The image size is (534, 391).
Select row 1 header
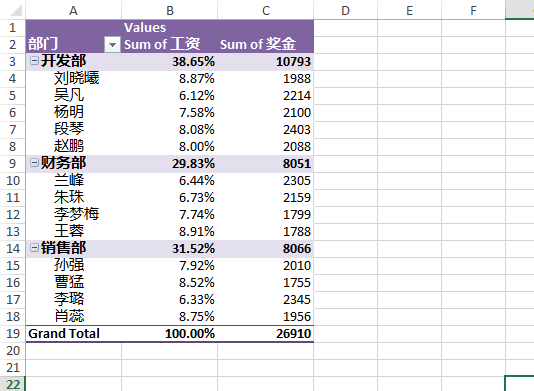(x=13, y=28)
